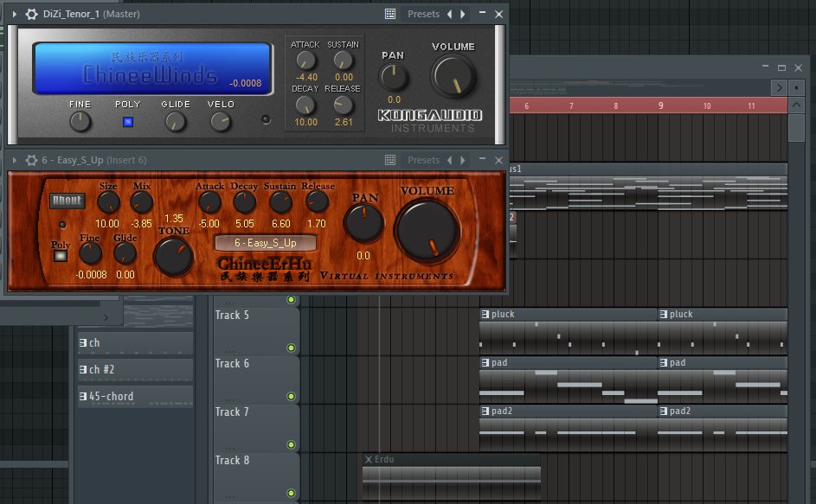Open Presets menu of DiZi_Tenor_1
Viewport: 816px width, 504px height.
[423, 14]
